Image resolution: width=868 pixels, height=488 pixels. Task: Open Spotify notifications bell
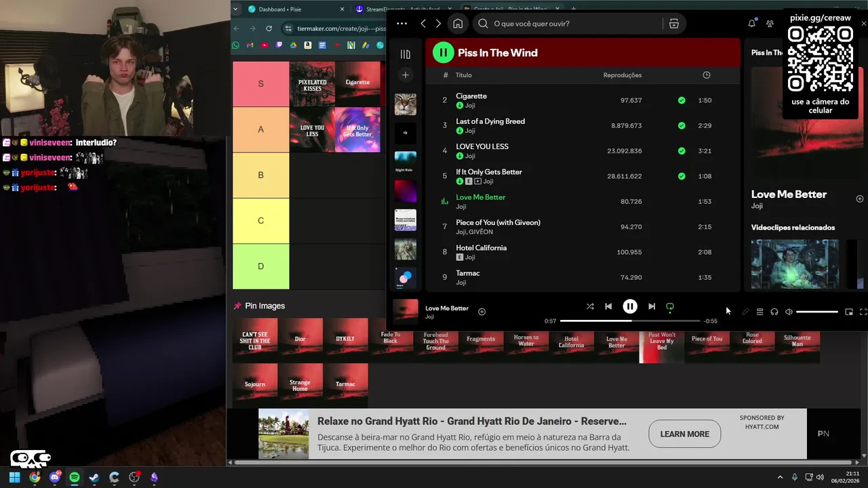(751, 24)
